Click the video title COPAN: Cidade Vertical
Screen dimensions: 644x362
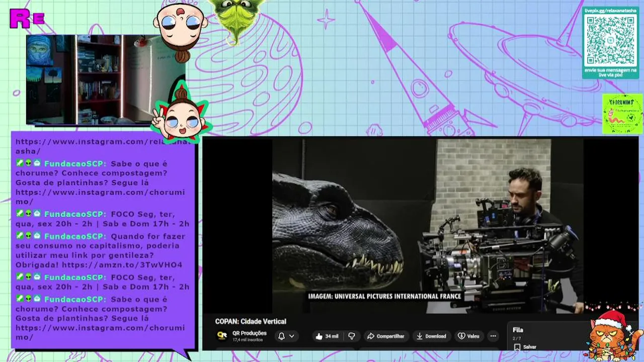tap(251, 321)
